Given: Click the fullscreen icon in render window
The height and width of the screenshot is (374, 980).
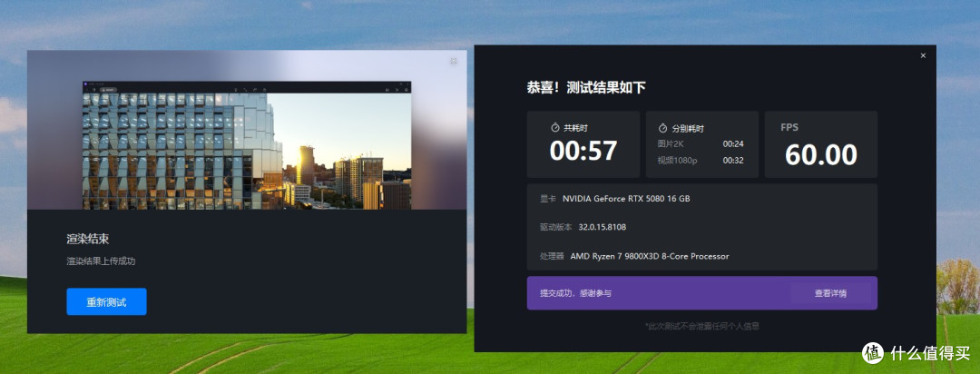Looking at the screenshot, I should (454, 61).
